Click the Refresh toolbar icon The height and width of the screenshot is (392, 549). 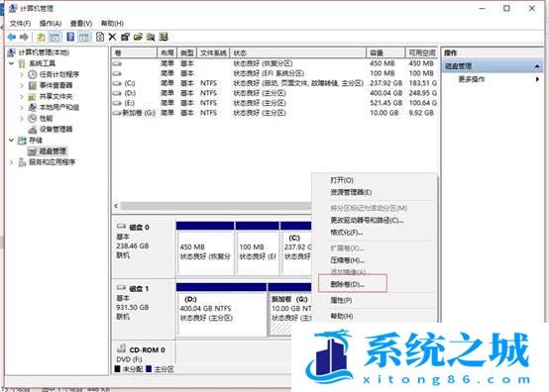(100, 37)
